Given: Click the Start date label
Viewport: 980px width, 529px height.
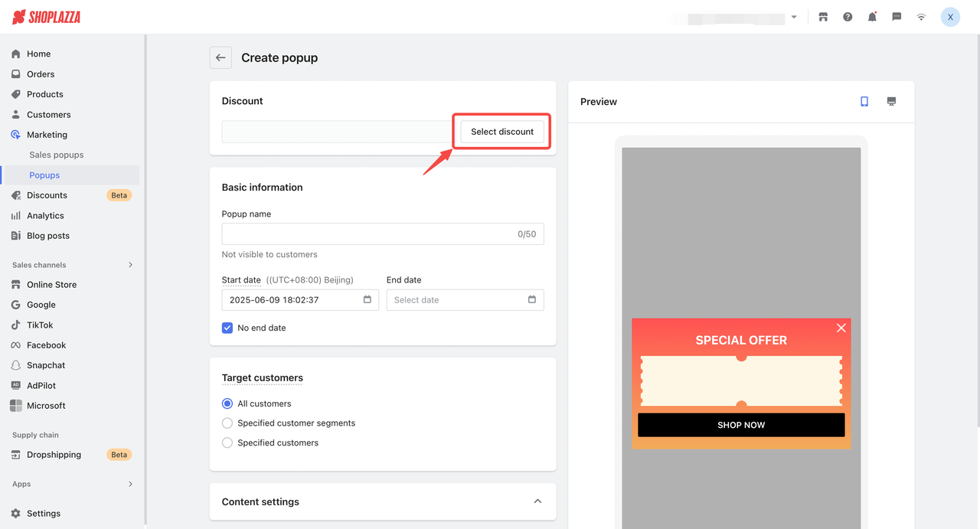Looking at the screenshot, I should tap(241, 280).
